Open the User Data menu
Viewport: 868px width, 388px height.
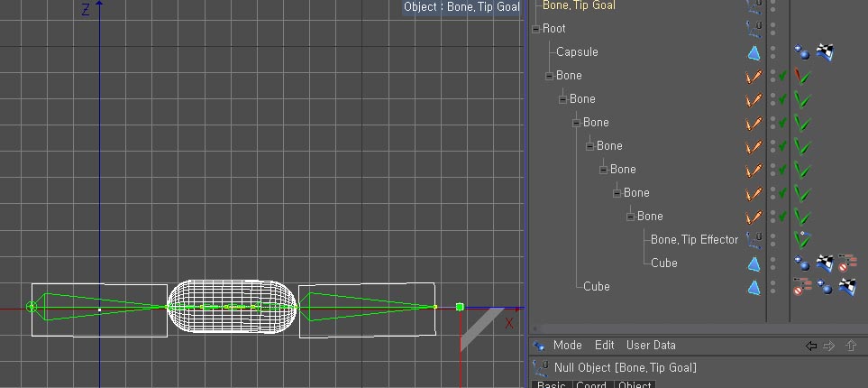[651, 346]
